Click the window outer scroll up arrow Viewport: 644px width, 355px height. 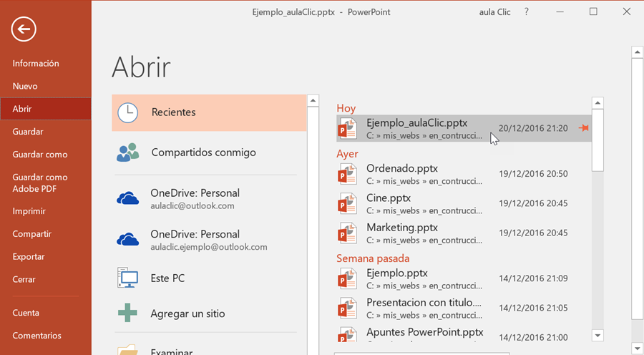tap(637, 52)
